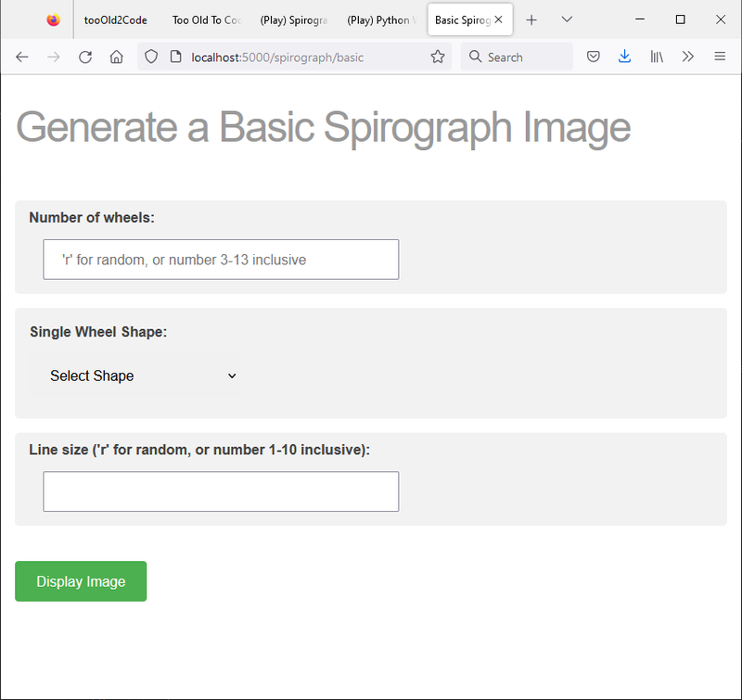
Task: Click the Number of wheels label
Action: pyautogui.click(x=92, y=218)
